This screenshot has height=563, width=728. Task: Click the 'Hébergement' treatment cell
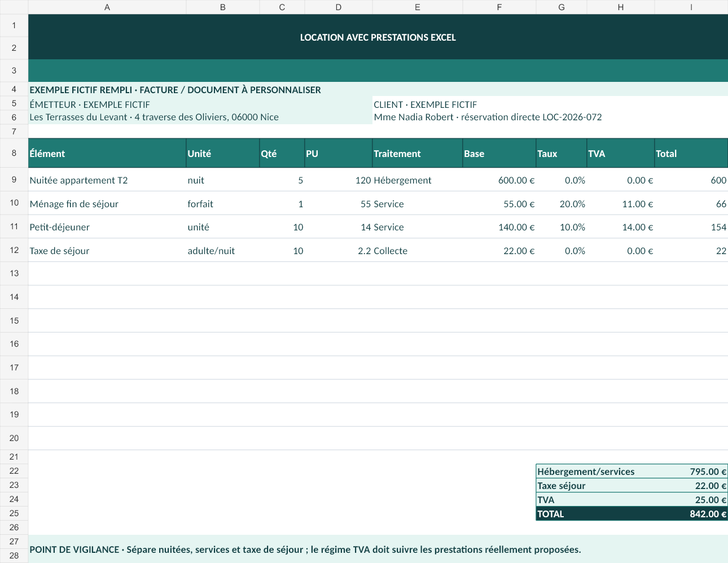pyautogui.click(x=418, y=180)
